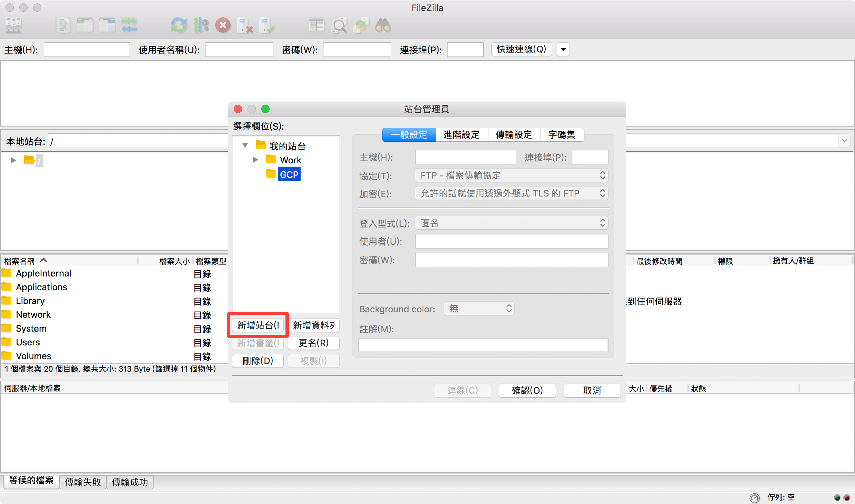The image size is (855, 504).
Task: Open the Background color dropdown
Action: tap(479, 309)
